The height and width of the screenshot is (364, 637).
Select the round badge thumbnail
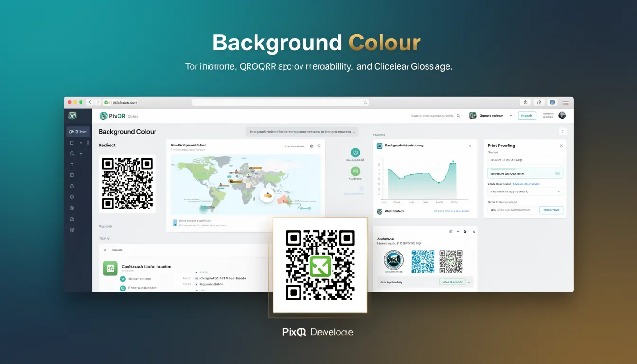tap(393, 260)
